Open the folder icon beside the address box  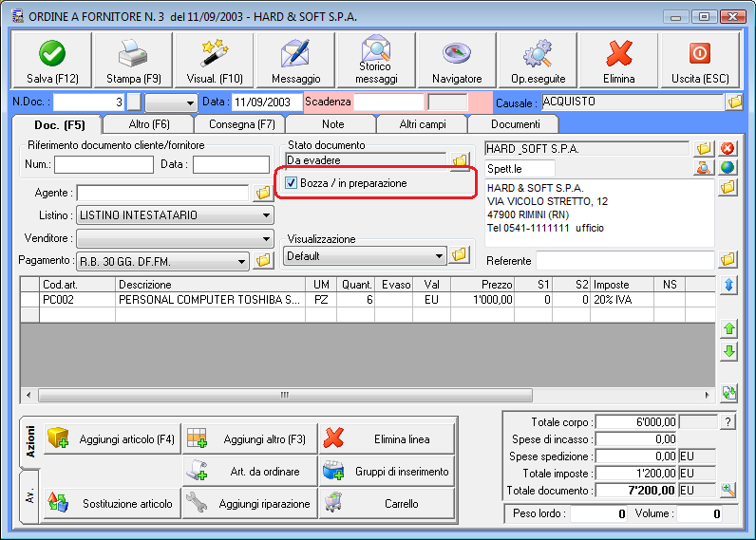tap(728, 187)
